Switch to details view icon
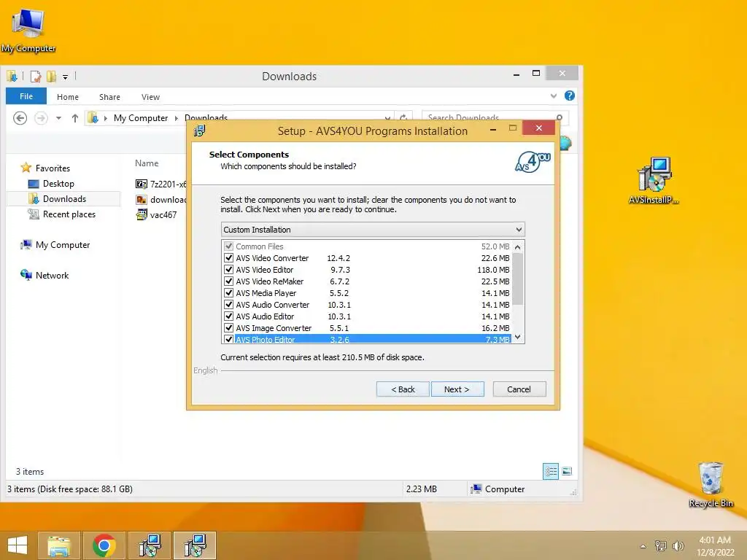Viewport: 747px width, 560px height. click(x=551, y=472)
